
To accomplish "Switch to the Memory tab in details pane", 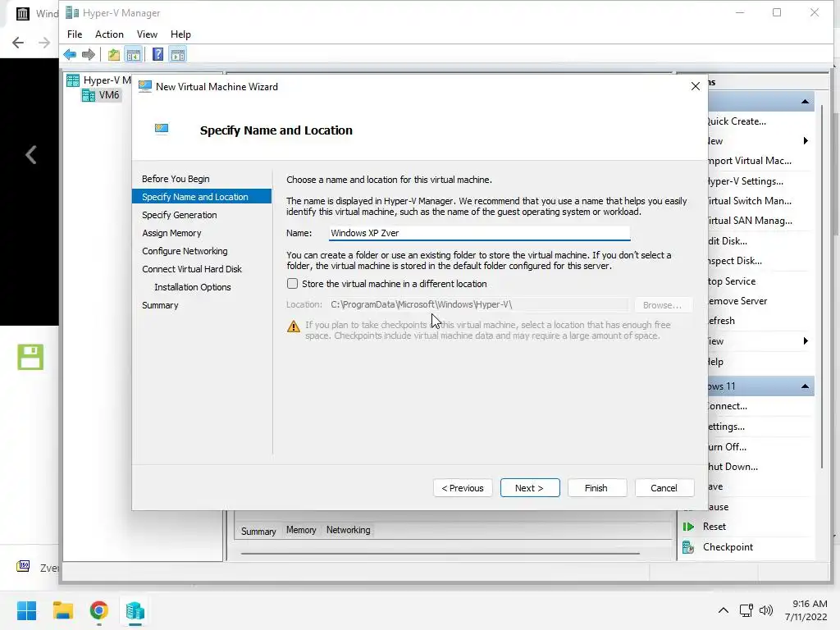I will tap(301, 530).
